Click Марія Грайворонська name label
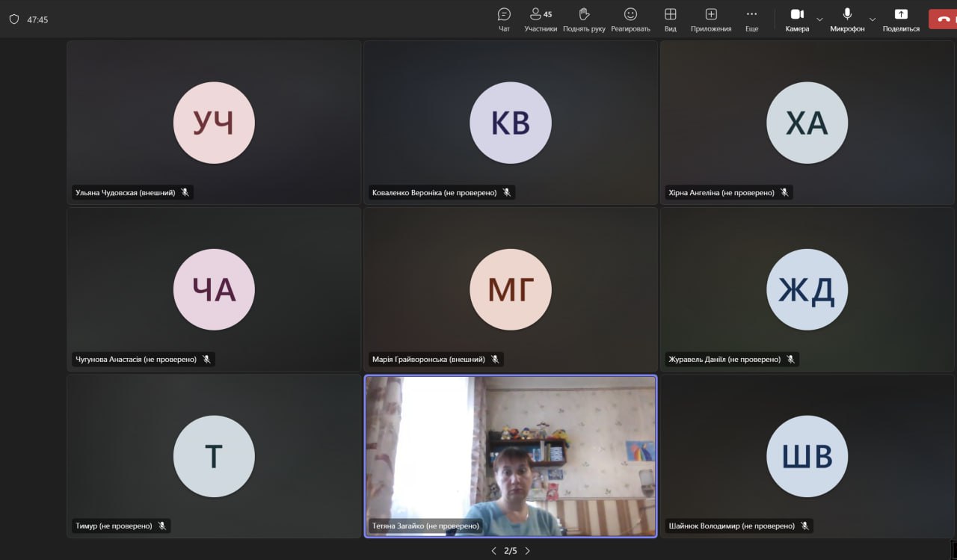Image resolution: width=957 pixels, height=560 pixels. tap(428, 360)
